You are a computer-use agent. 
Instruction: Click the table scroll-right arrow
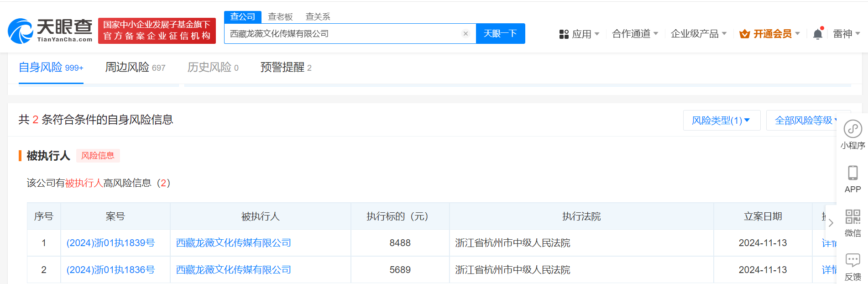[x=831, y=223]
